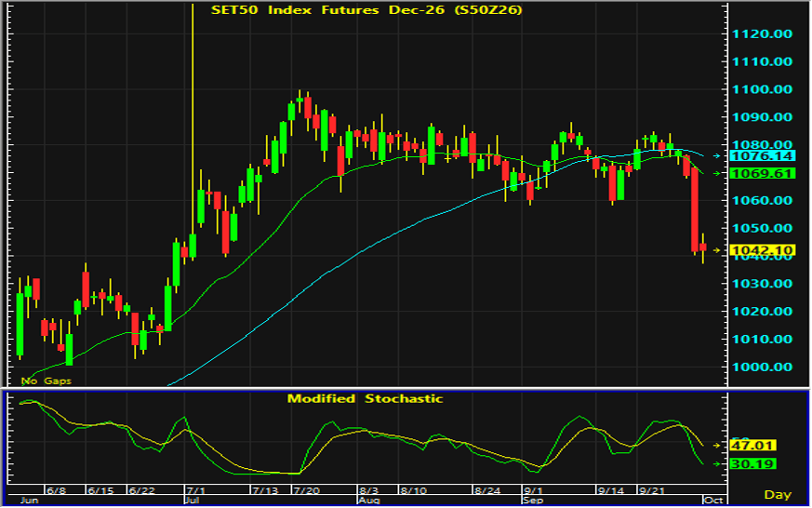
Task: Click the 1030.00 price axis label
Action: tap(762, 284)
